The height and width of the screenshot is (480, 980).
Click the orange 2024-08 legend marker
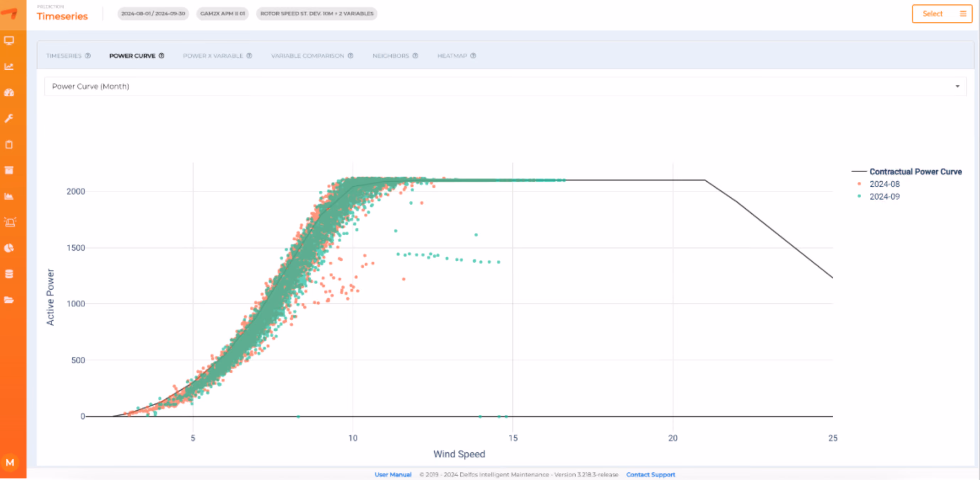[x=859, y=184]
